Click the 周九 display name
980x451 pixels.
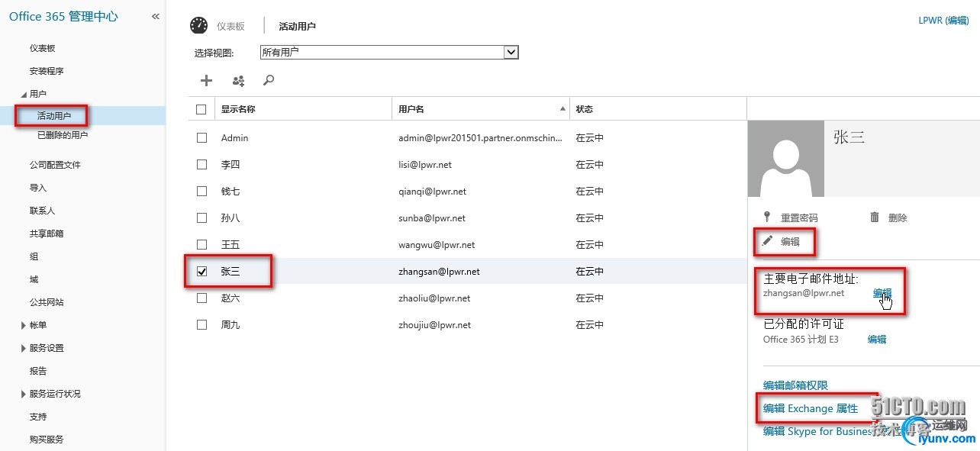tap(230, 325)
